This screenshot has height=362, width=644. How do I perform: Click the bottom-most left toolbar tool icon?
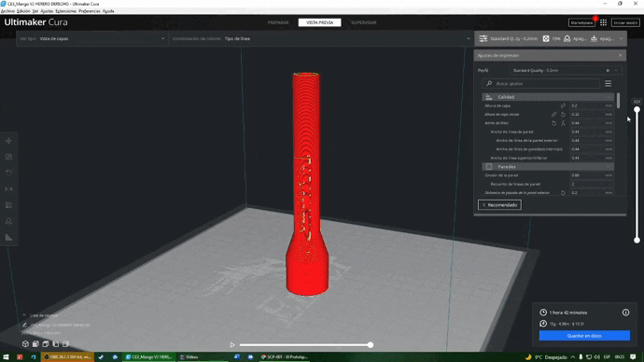(x=8, y=237)
